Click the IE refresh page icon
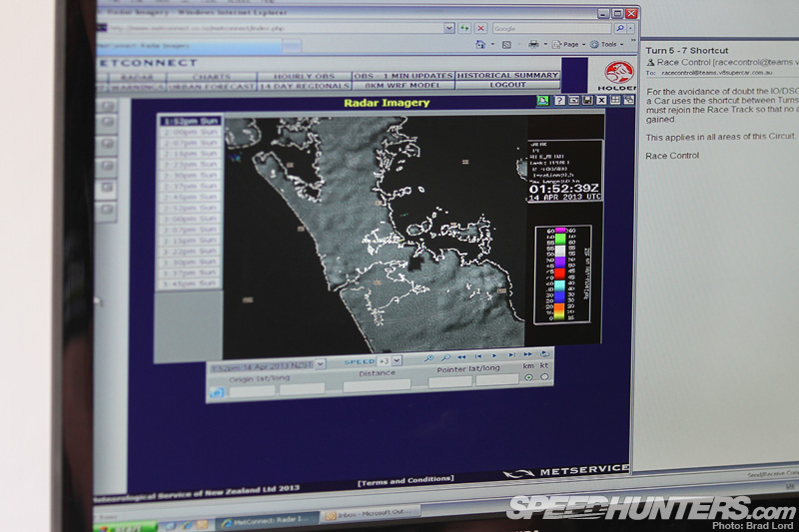Image resolution: width=799 pixels, height=532 pixels. pyautogui.click(x=464, y=28)
